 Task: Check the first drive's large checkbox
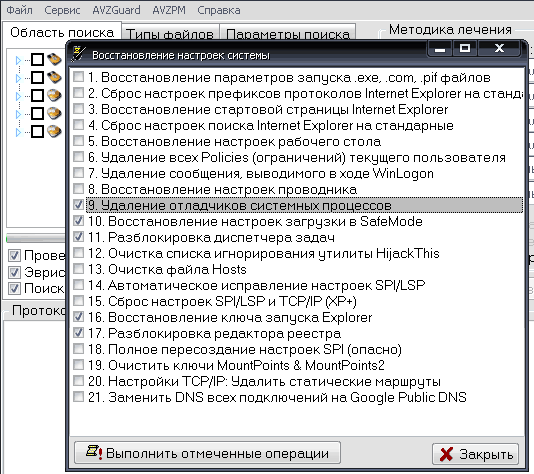[37, 60]
